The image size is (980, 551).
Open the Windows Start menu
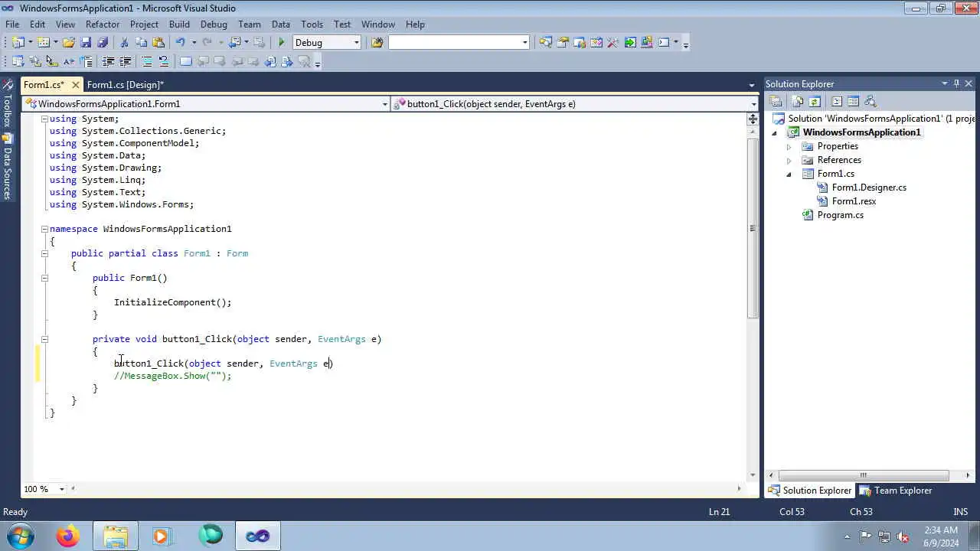pyautogui.click(x=21, y=536)
